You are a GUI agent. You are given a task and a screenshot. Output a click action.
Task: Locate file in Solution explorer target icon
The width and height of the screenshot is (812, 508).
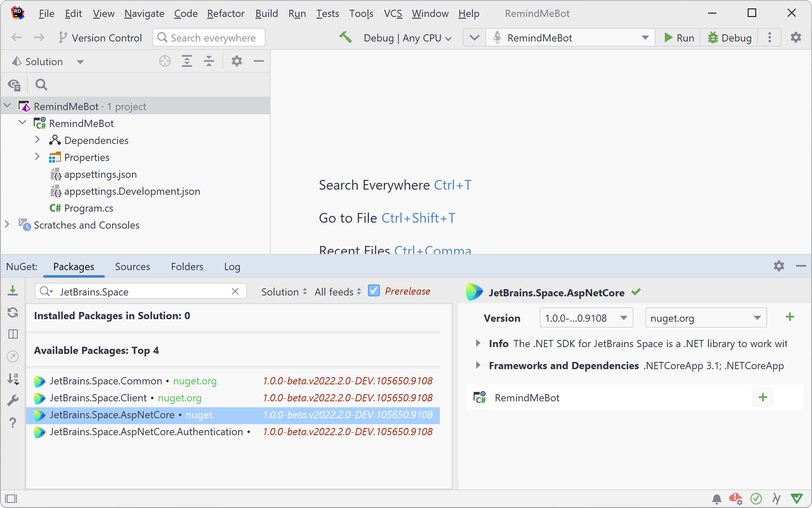[165, 61]
